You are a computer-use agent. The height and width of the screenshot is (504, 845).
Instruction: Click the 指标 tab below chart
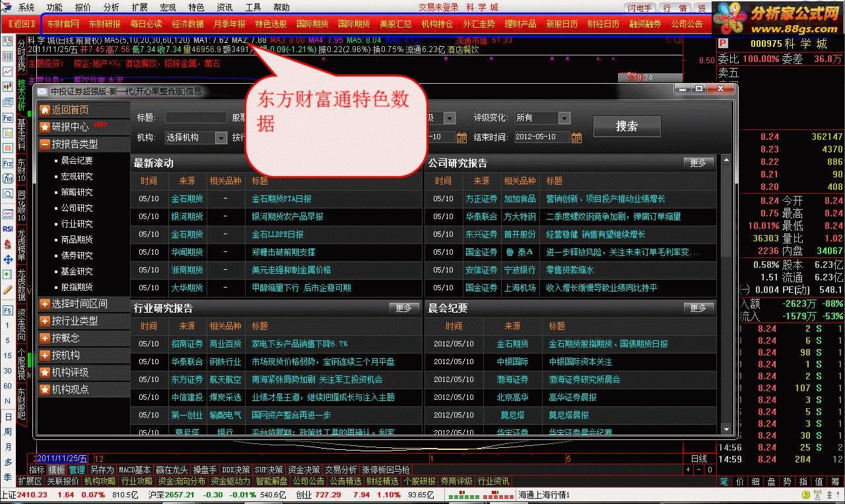coord(37,470)
